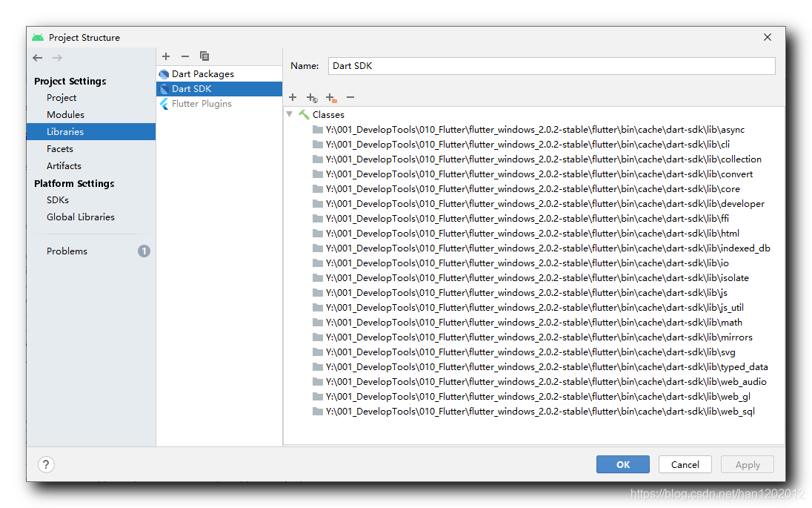The width and height of the screenshot is (812, 508).
Task: Open the Modules settings page
Action: point(65,114)
